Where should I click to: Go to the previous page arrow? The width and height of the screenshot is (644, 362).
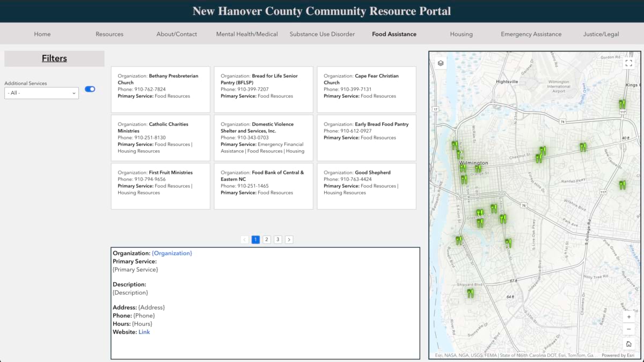[x=245, y=240]
